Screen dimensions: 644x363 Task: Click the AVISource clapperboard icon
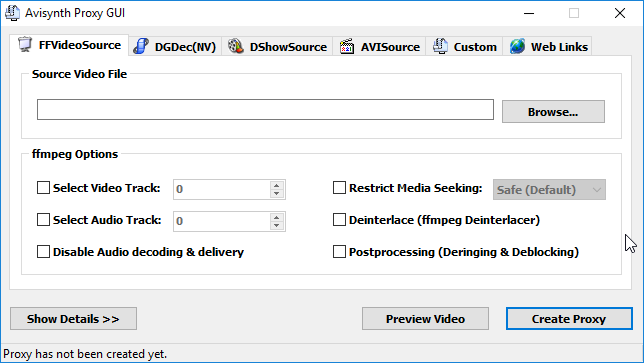pyautogui.click(x=347, y=46)
